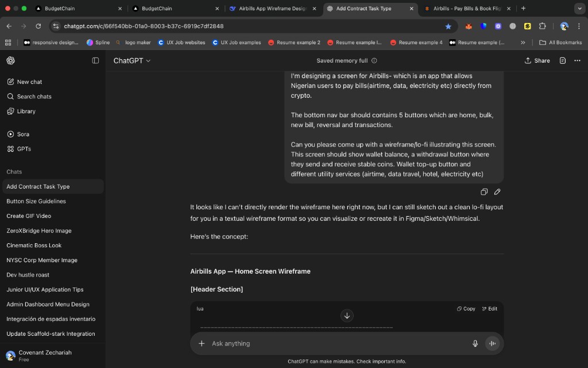Viewport: 588px width, 368px height.
Task: Focus the Ask anything input field
Action: 338,343
